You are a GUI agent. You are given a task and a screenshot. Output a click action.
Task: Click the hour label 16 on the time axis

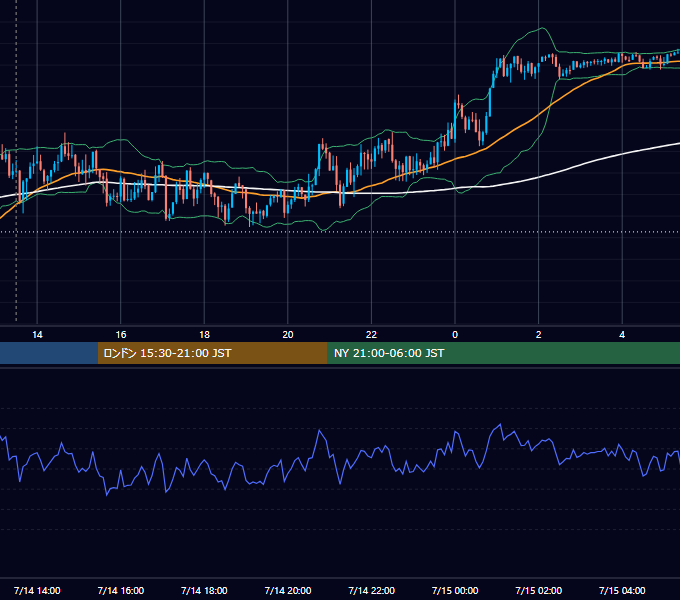pos(121,335)
